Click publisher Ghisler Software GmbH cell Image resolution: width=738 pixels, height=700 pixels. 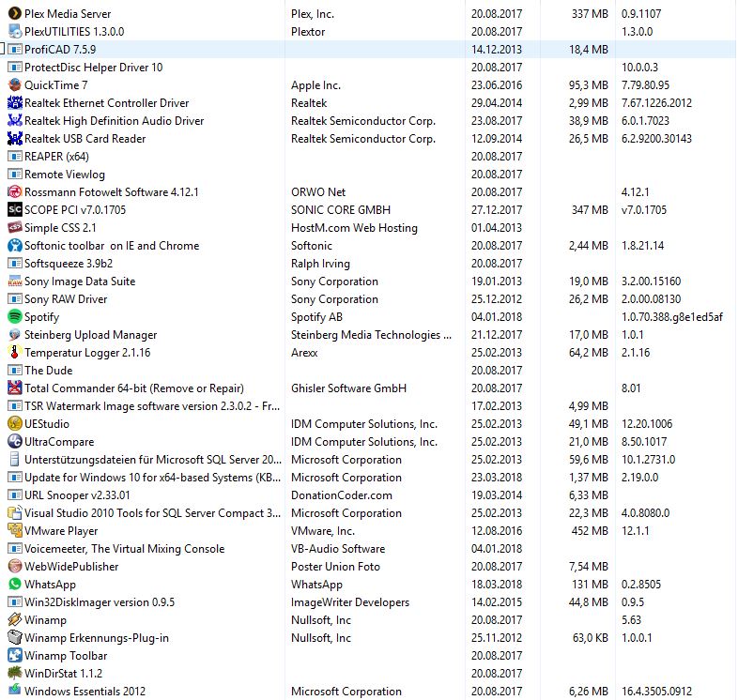coord(348,388)
